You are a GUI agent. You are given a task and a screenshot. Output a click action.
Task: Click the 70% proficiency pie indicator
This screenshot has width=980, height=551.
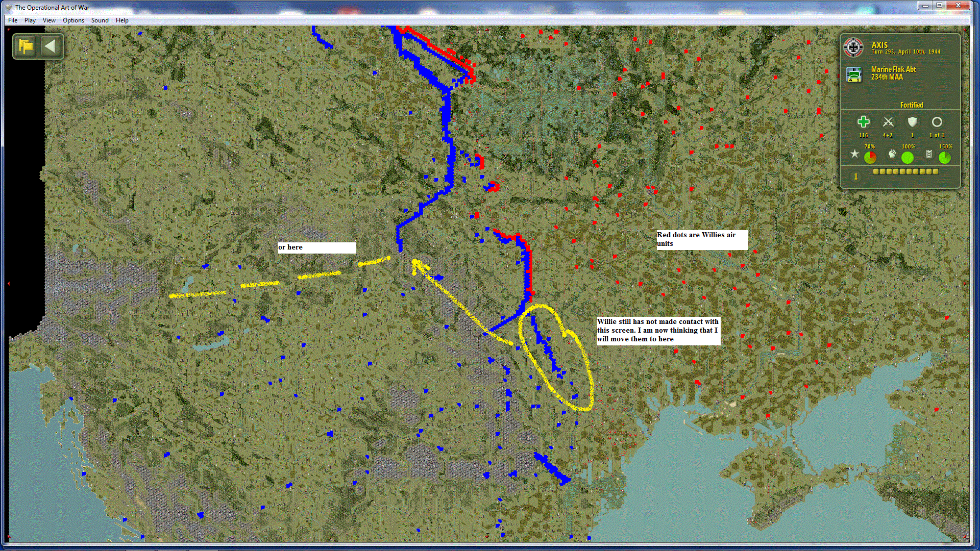coord(870,158)
